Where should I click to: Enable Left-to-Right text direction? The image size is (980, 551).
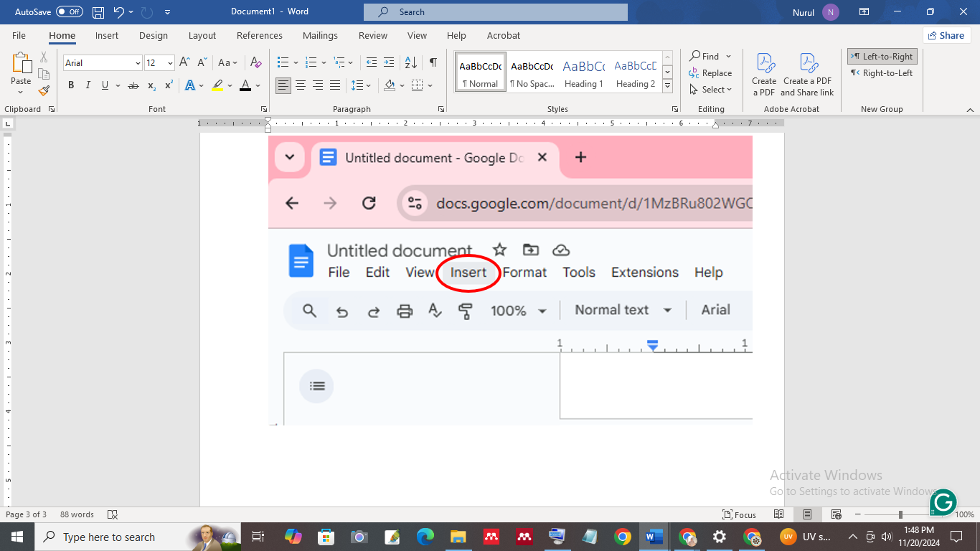(x=882, y=57)
